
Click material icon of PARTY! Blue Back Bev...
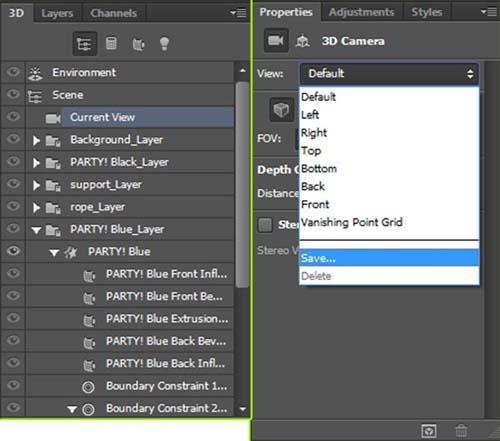point(89,342)
